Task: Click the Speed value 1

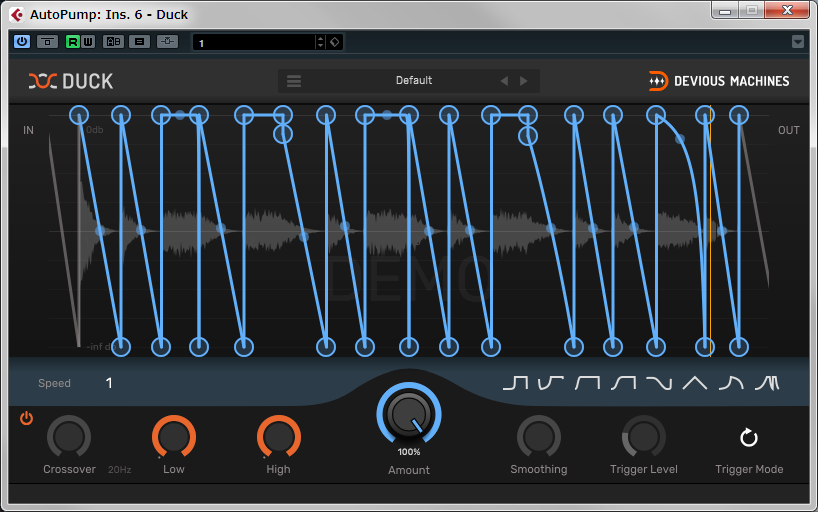Action: coord(109,383)
